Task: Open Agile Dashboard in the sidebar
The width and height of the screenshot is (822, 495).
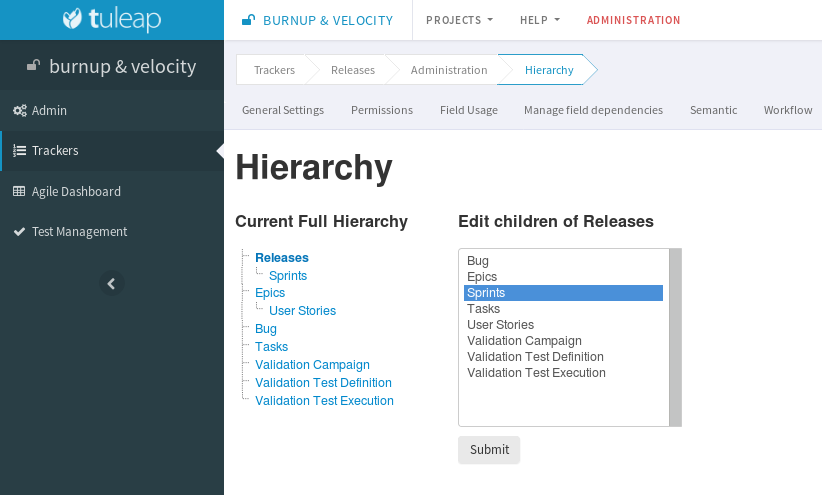Action: [x=112, y=191]
